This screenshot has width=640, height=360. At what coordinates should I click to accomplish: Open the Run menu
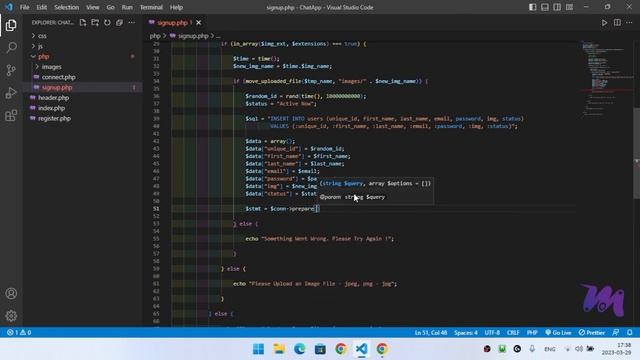point(127,7)
